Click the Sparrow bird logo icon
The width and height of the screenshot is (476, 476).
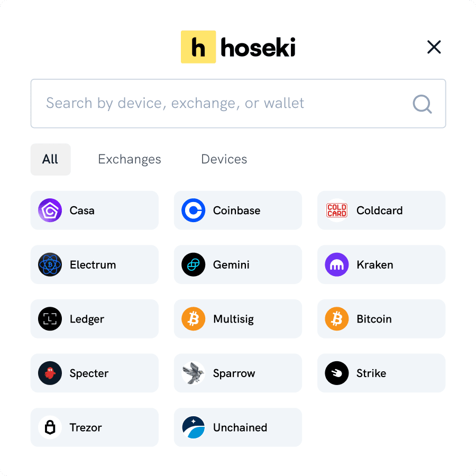(x=194, y=373)
